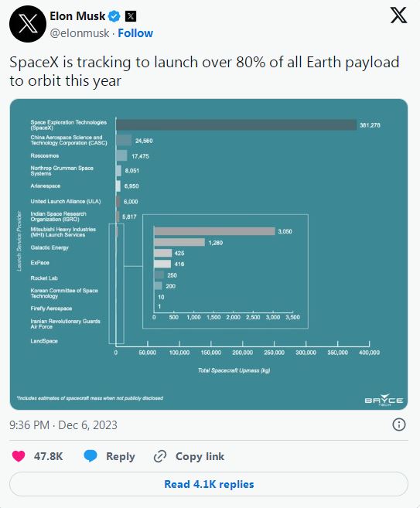This screenshot has width=420, height=508.
Task: Click the BryceTech logo on the chart
Action: pos(384,400)
